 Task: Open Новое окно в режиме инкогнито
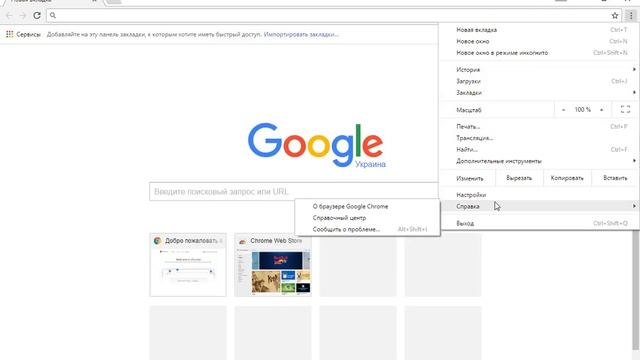click(x=539, y=53)
